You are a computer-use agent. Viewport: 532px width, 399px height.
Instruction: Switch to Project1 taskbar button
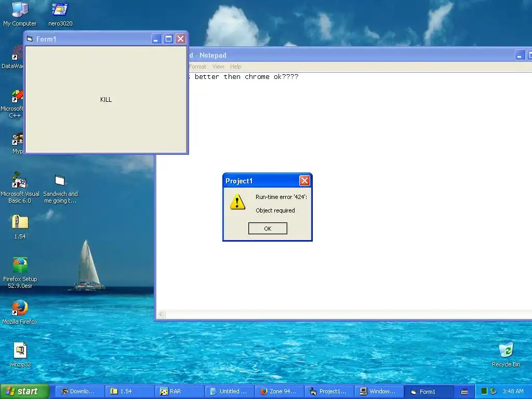point(328,391)
